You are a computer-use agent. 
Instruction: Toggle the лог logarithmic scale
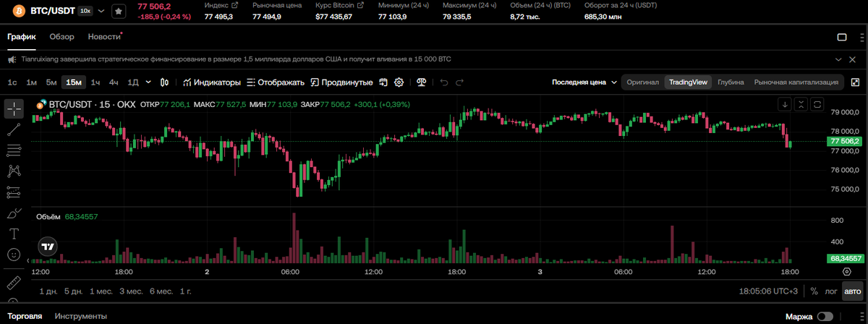pyautogui.click(x=831, y=291)
